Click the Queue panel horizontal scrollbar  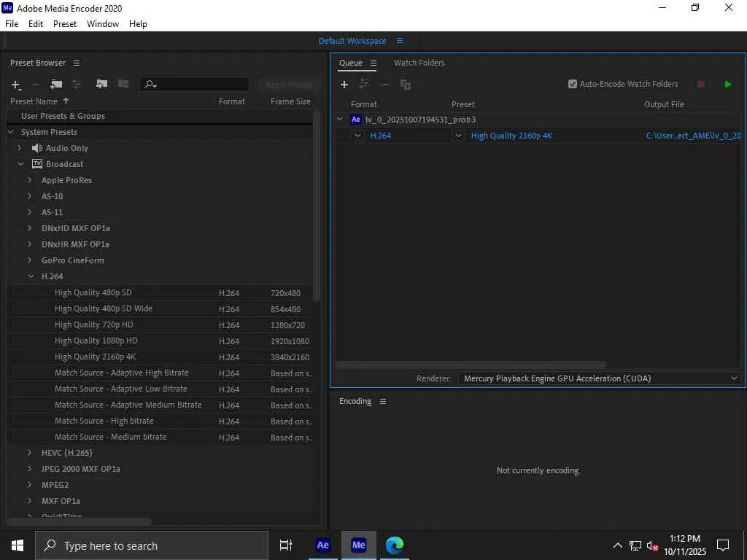pyautogui.click(x=471, y=365)
